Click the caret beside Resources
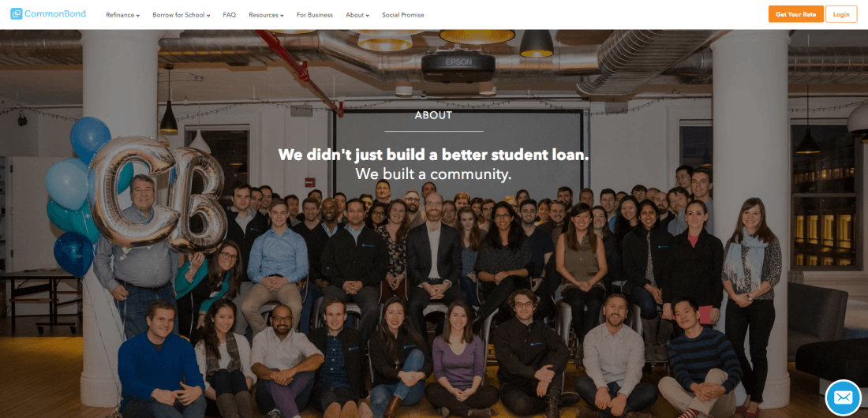Screen dimensions: 868x418 coord(281,16)
